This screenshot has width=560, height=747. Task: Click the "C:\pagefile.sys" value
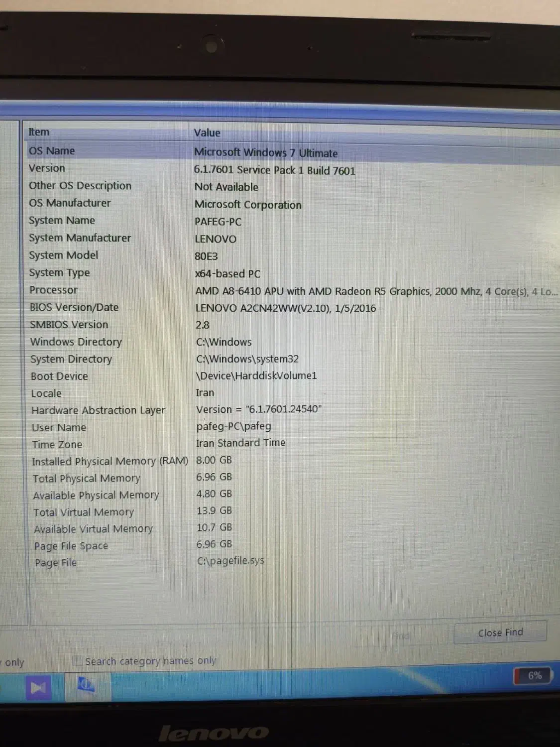230,561
